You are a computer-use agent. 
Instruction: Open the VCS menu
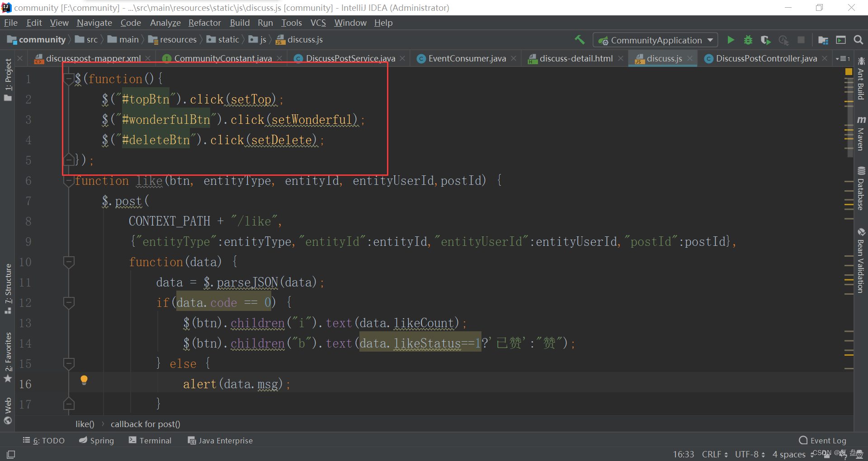click(x=318, y=23)
